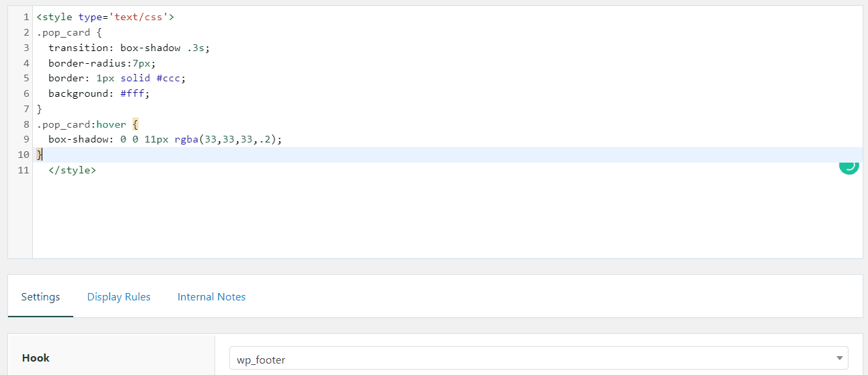Click line number 11 in gutter
The height and width of the screenshot is (375, 868).
[x=24, y=170]
